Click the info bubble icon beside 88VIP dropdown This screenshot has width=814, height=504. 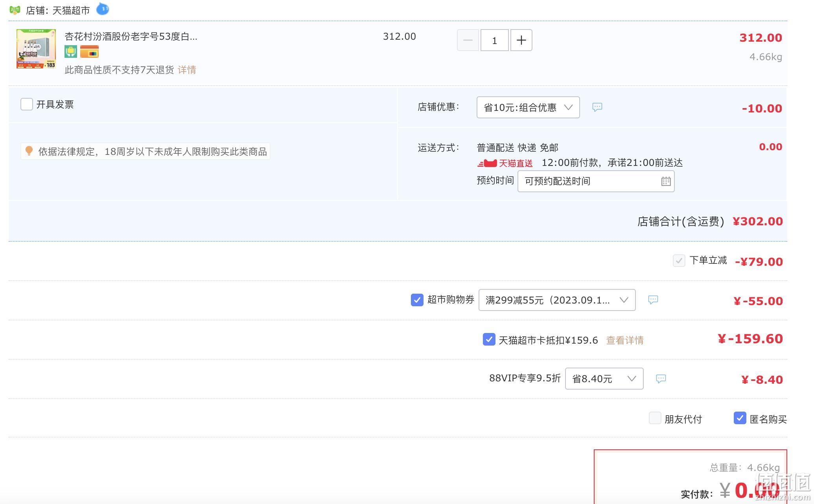click(x=661, y=379)
